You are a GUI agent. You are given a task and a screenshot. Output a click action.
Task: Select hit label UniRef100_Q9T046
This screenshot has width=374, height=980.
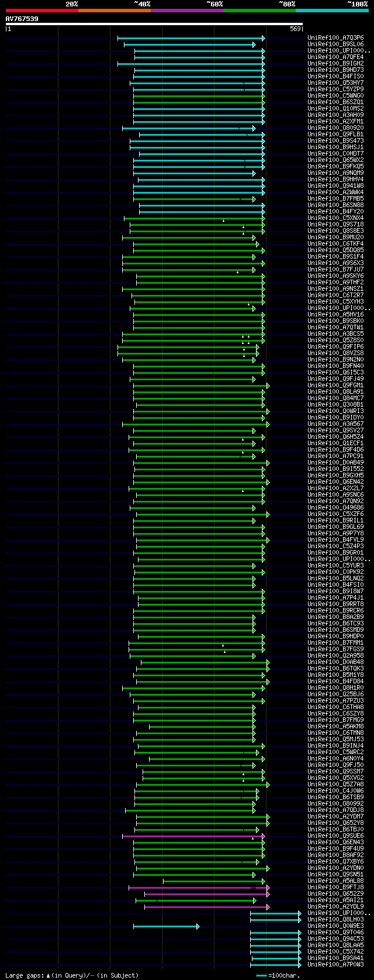[x=335, y=933]
